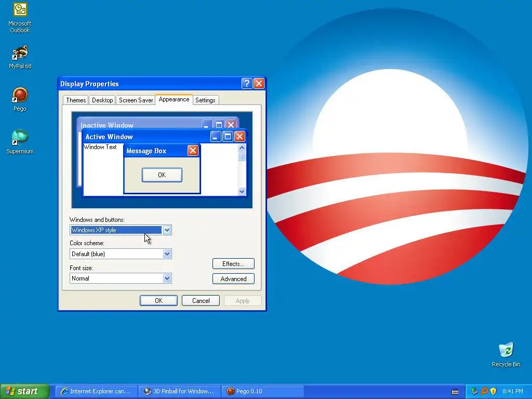Click the preview scrollbar up arrow

(242, 148)
